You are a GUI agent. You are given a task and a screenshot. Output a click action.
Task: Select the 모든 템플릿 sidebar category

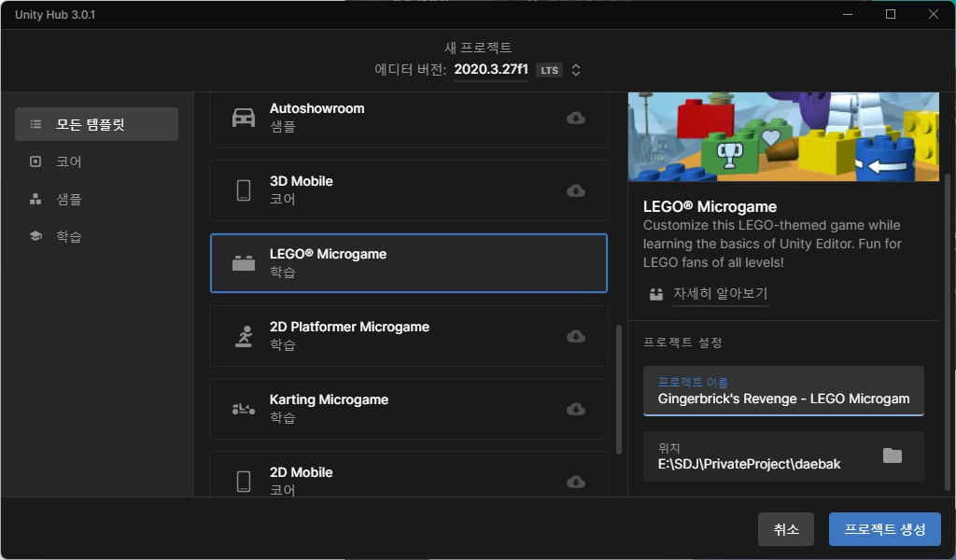[x=96, y=124]
